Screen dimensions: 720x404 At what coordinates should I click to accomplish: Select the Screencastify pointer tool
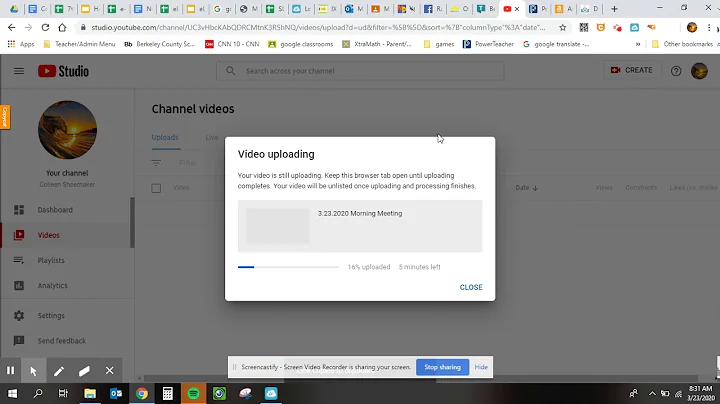click(34, 370)
